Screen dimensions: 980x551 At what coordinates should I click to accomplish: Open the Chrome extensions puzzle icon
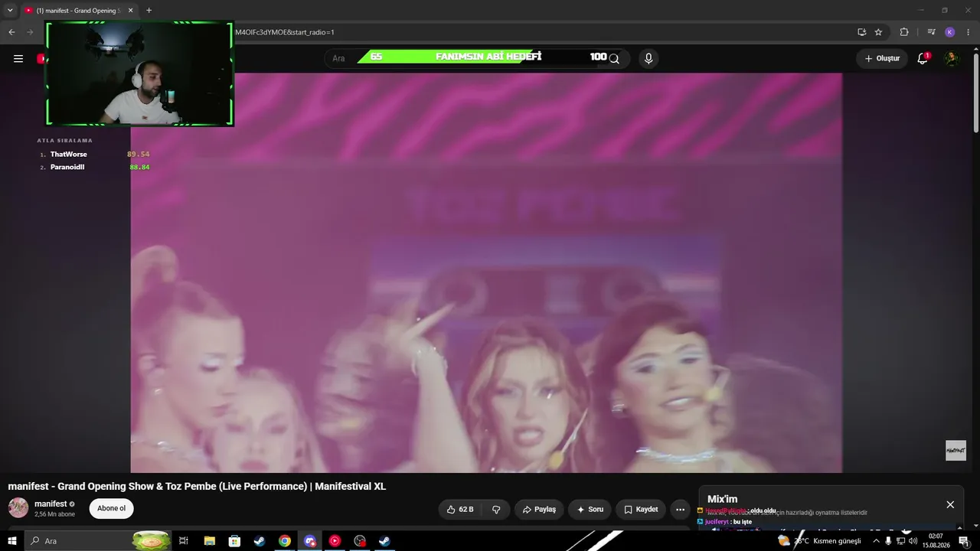click(904, 32)
